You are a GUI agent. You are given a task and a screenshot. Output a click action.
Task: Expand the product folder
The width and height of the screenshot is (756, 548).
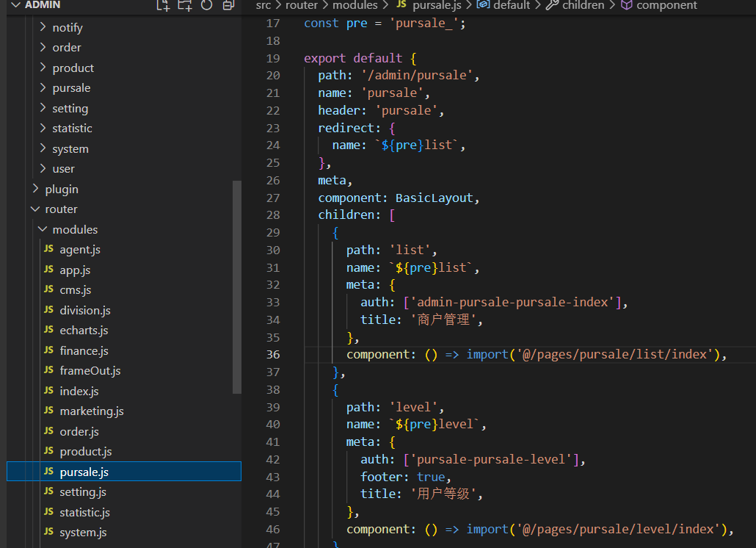[43, 68]
